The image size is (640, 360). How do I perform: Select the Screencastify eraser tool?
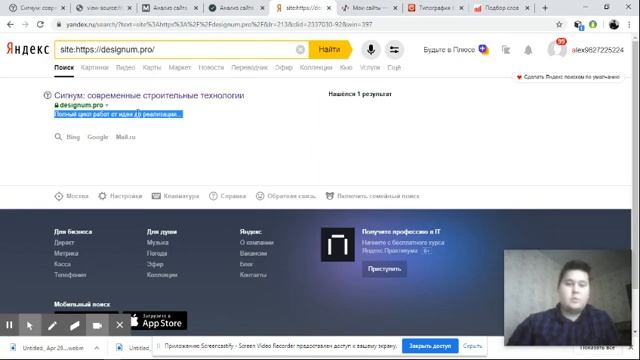click(x=75, y=325)
